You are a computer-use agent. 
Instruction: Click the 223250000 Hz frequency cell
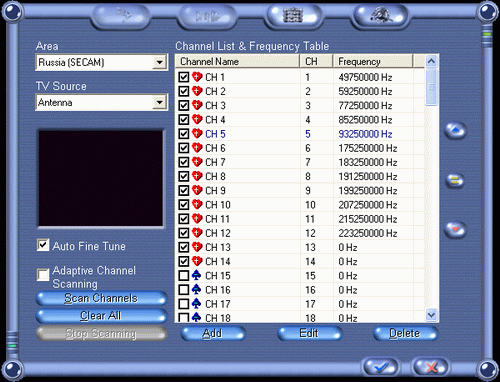pos(368,233)
